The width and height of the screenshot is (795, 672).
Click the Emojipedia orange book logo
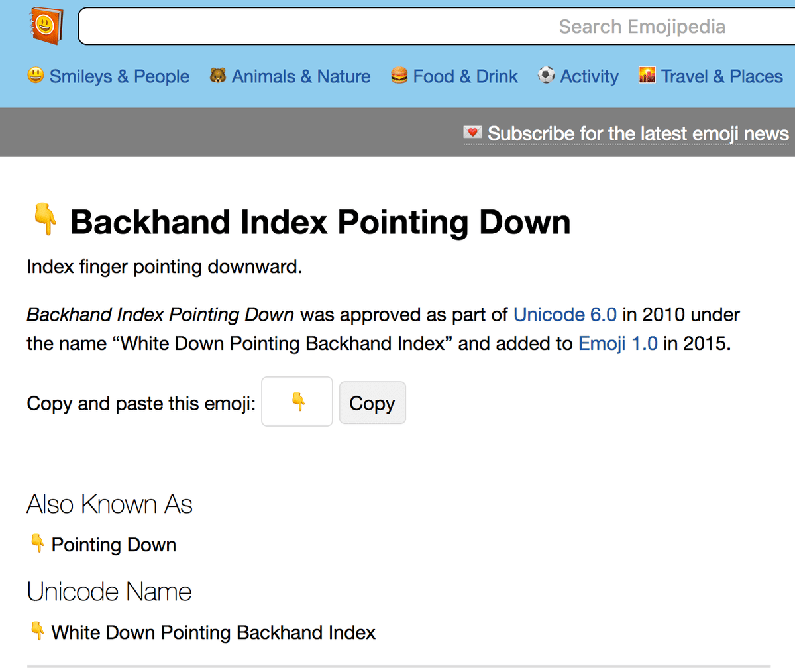pyautogui.click(x=46, y=27)
